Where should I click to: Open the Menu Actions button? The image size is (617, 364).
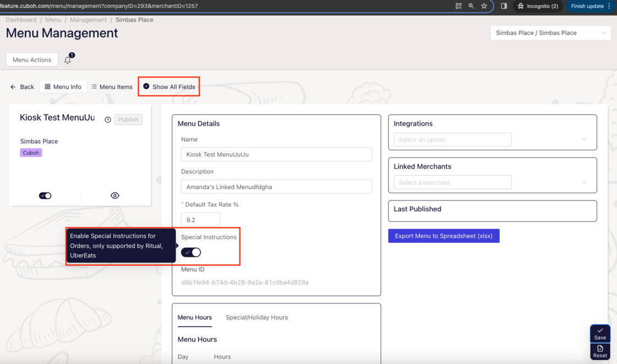click(32, 60)
